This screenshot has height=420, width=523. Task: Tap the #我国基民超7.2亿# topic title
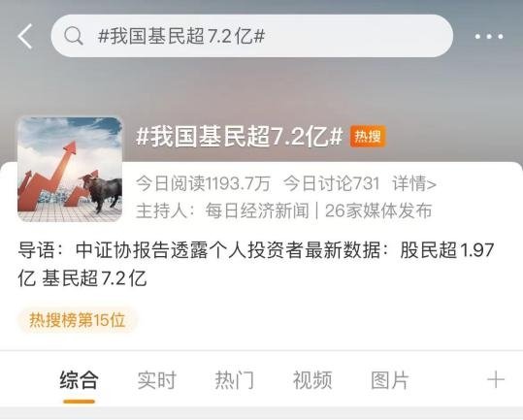[x=239, y=137]
